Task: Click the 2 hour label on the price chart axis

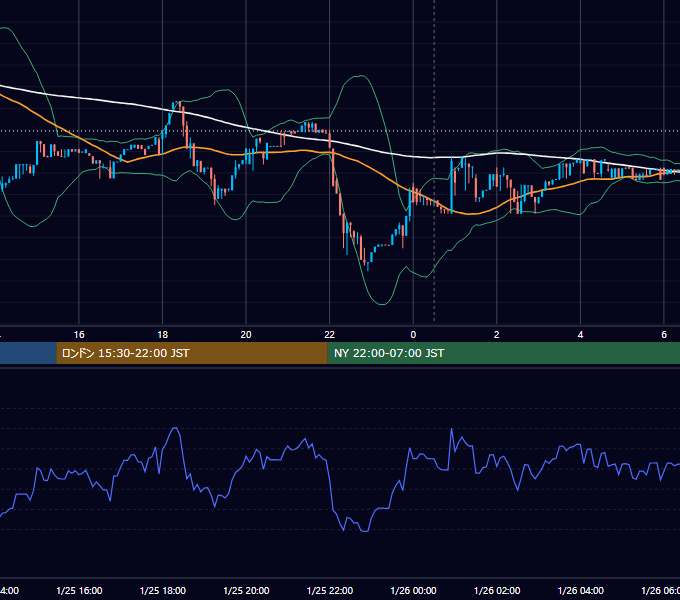Action: [x=497, y=335]
